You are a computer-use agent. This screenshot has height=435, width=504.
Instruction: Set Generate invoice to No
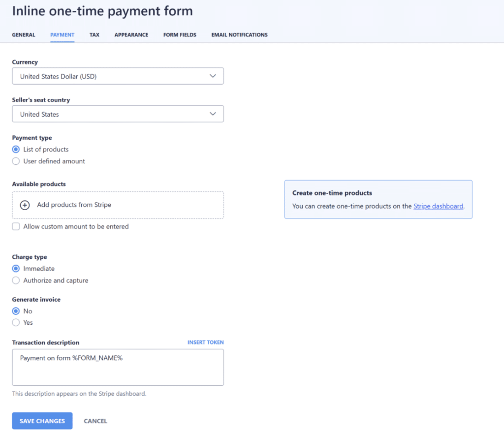click(15, 311)
